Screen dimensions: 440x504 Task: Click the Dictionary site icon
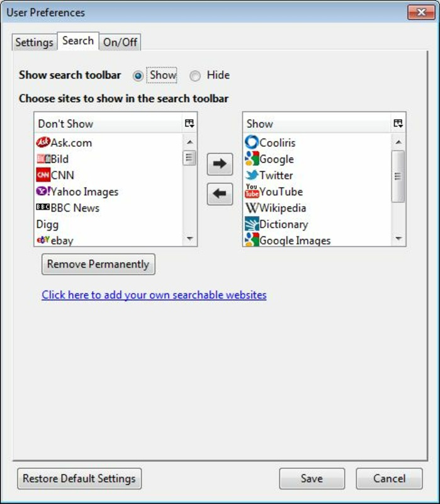(x=252, y=224)
